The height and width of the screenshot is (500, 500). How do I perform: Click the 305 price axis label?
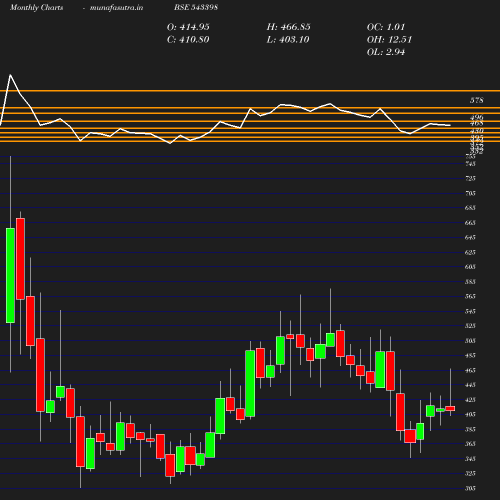(470, 488)
